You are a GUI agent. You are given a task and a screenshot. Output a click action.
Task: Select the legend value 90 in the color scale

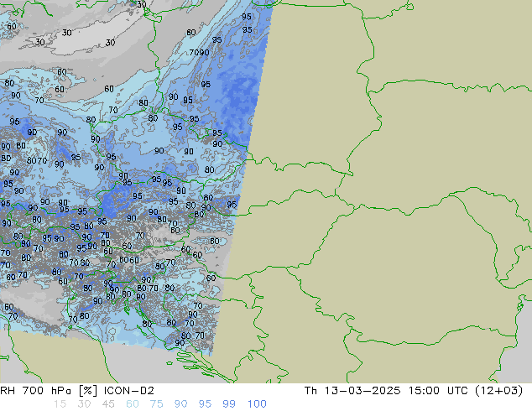(x=181, y=404)
